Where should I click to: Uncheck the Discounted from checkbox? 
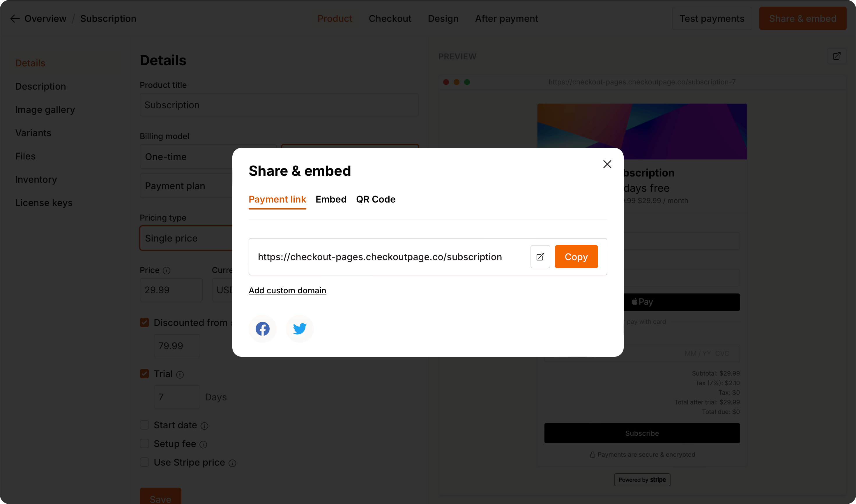[x=144, y=322]
